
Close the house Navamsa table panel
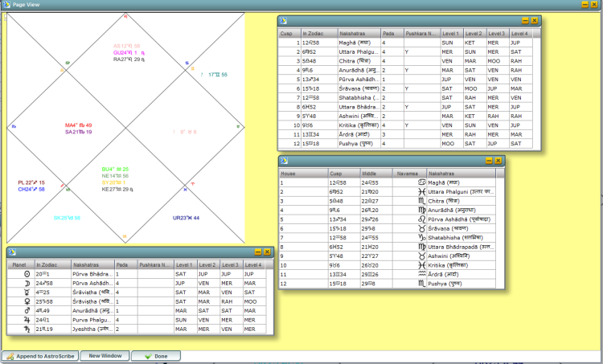tap(498, 161)
